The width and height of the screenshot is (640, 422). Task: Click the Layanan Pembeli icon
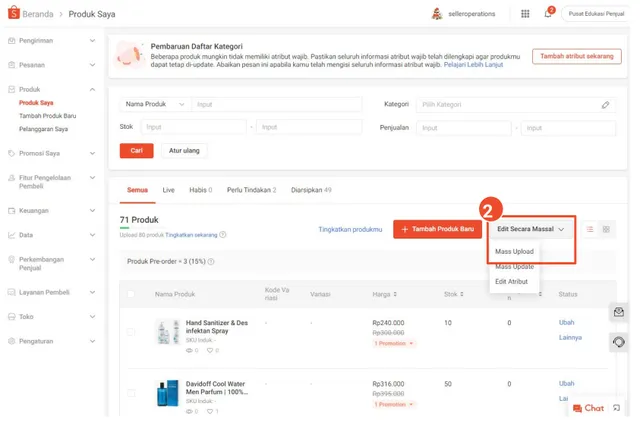(x=12, y=292)
